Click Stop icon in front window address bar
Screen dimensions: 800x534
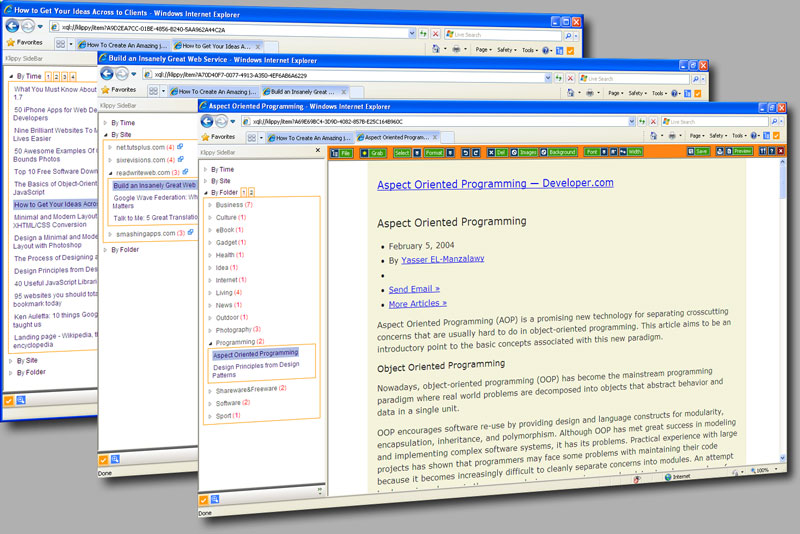click(653, 121)
